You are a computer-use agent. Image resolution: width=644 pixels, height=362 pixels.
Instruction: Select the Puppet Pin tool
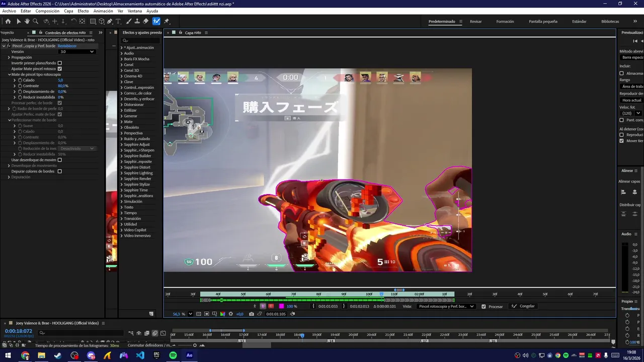(167, 21)
